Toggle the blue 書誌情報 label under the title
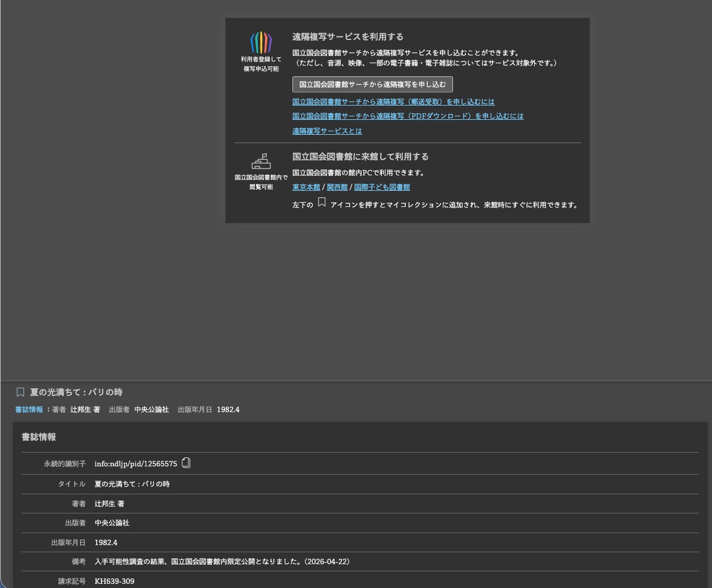This screenshot has height=588, width=712. tap(29, 410)
